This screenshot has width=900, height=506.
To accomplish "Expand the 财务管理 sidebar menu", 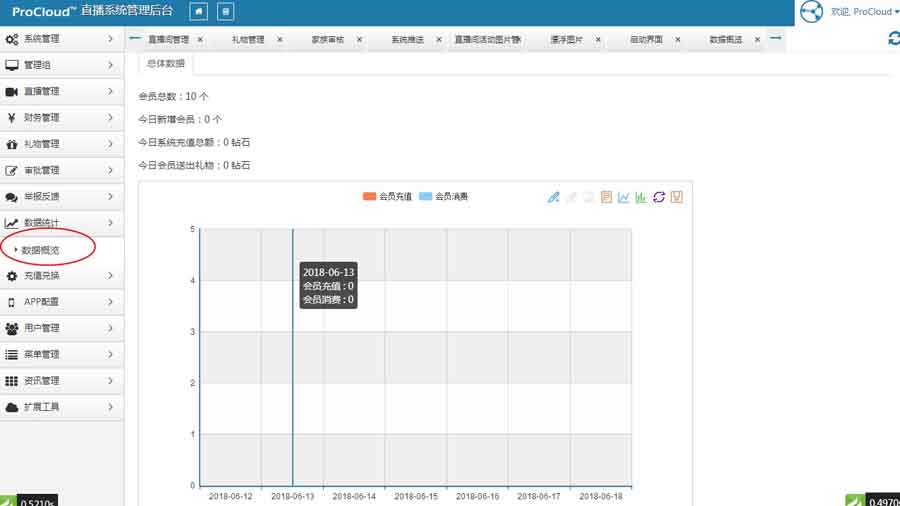I will (x=62, y=118).
